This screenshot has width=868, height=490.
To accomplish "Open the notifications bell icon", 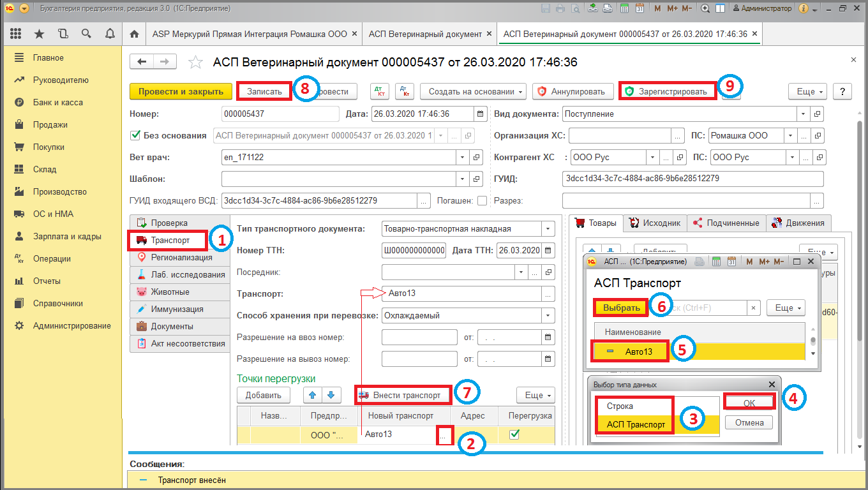I will coord(110,34).
